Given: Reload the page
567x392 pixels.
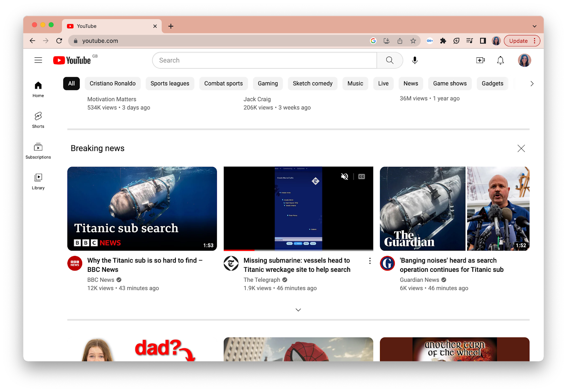Looking at the screenshot, I should click(59, 41).
